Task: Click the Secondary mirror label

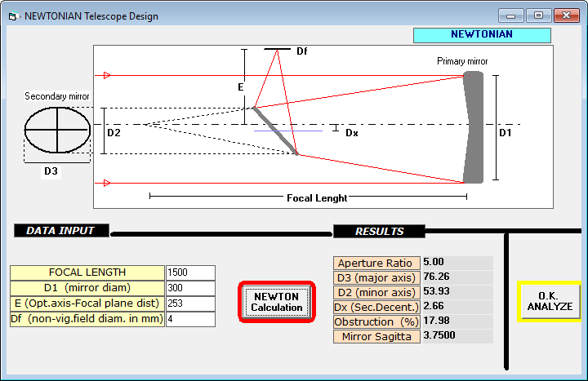Action: click(57, 96)
